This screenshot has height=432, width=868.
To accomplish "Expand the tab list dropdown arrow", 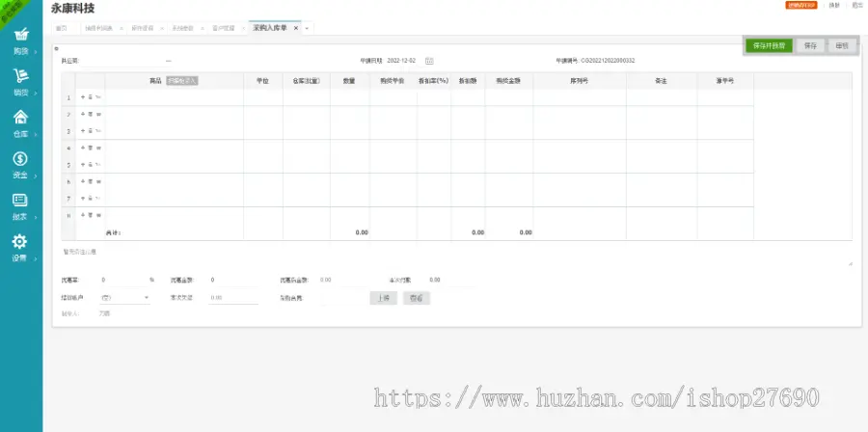I will click(x=308, y=28).
